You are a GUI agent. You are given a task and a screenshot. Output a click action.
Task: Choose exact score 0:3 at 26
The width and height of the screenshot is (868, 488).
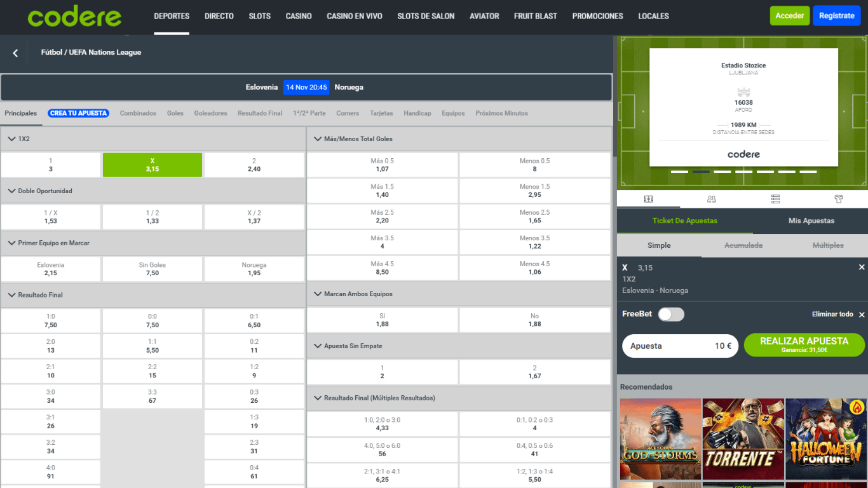pyautogui.click(x=254, y=396)
